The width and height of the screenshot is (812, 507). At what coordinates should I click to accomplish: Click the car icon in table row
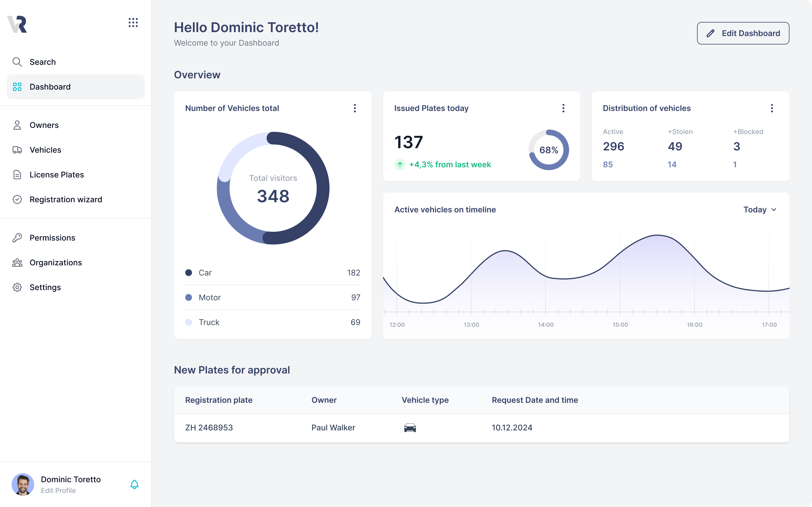(410, 428)
